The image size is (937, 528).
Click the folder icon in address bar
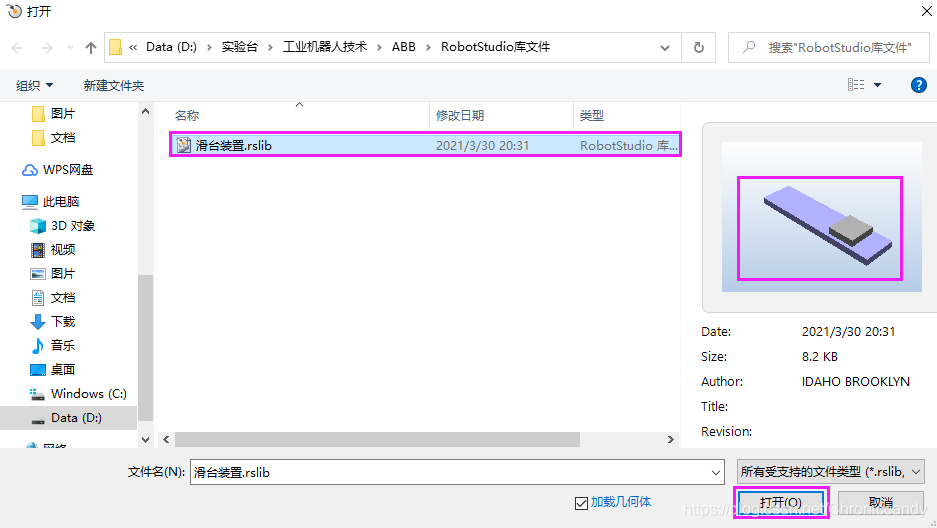coord(115,47)
